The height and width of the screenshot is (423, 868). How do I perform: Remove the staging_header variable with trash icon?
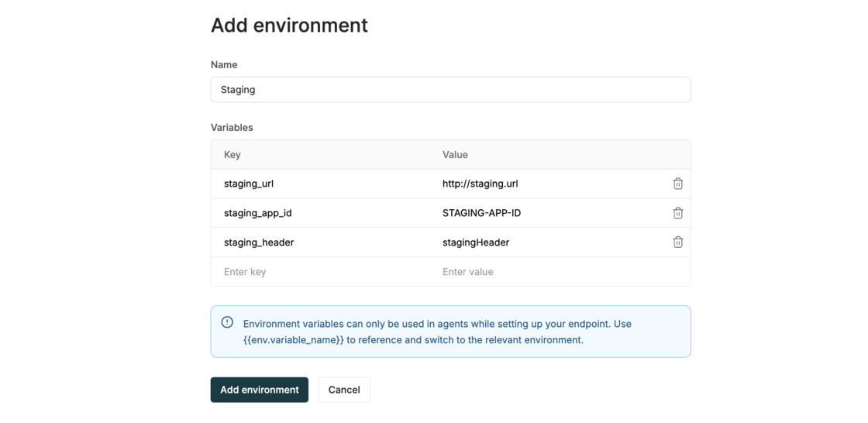click(677, 242)
